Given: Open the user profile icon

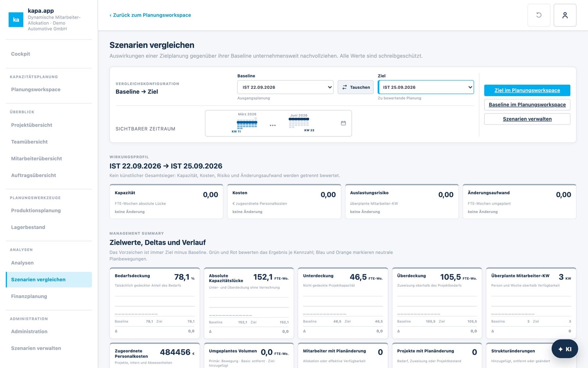Looking at the screenshot, I should (565, 15).
